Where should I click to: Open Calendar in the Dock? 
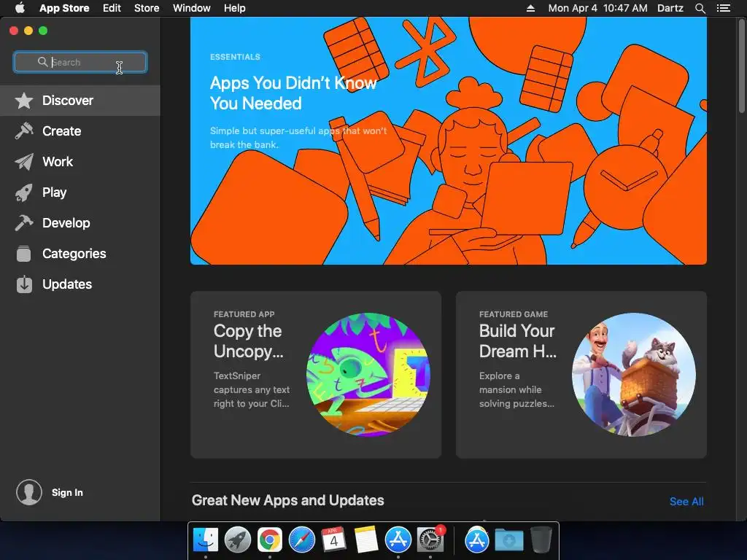coord(334,540)
